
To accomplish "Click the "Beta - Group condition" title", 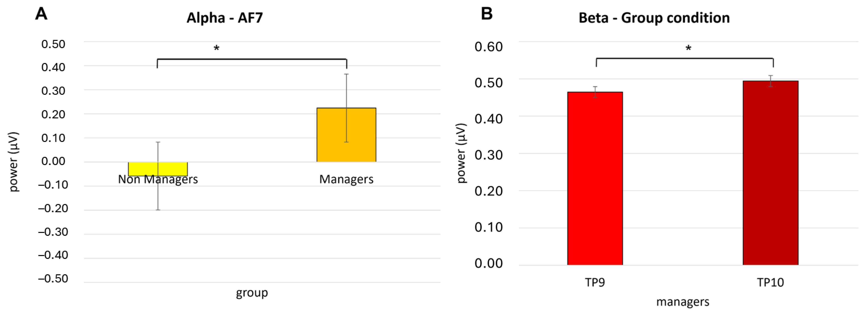I will click(x=654, y=18).
